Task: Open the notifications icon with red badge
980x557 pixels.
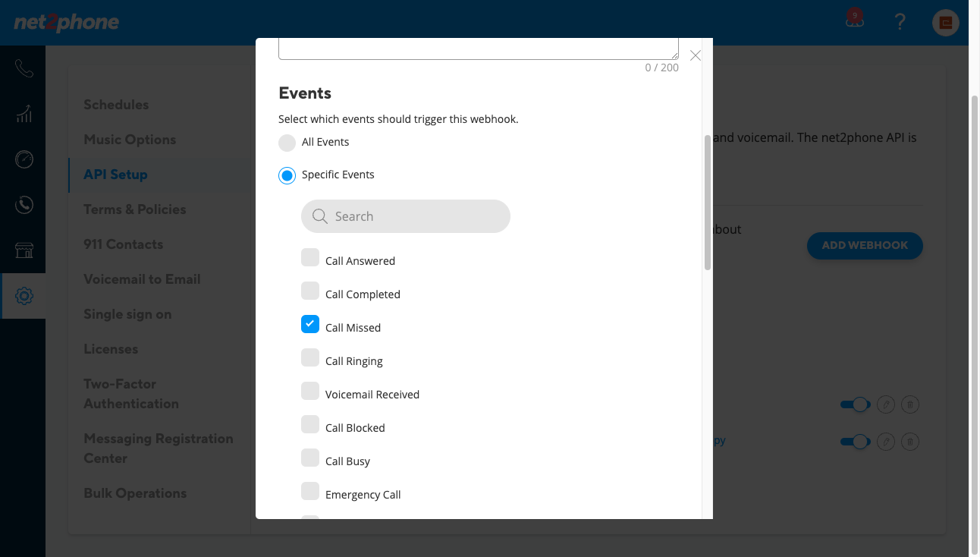Action: point(855,19)
